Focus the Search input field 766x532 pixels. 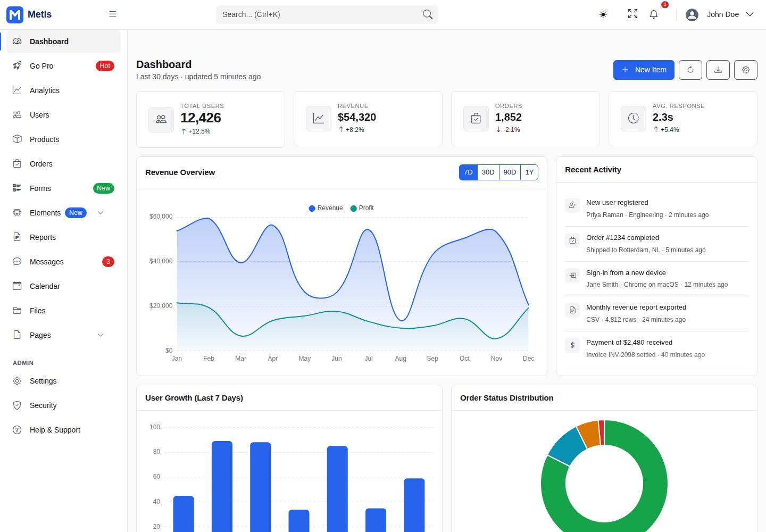[327, 14]
